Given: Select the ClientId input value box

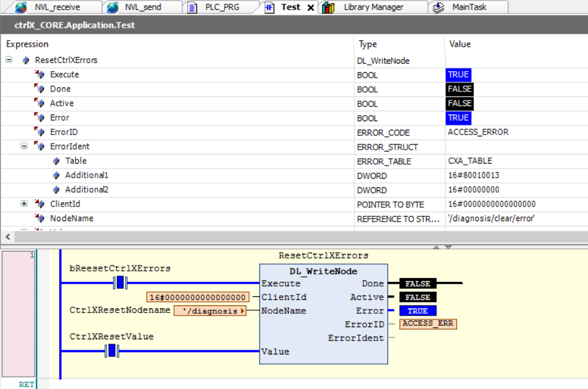Looking at the screenshot, I should coord(198,297).
